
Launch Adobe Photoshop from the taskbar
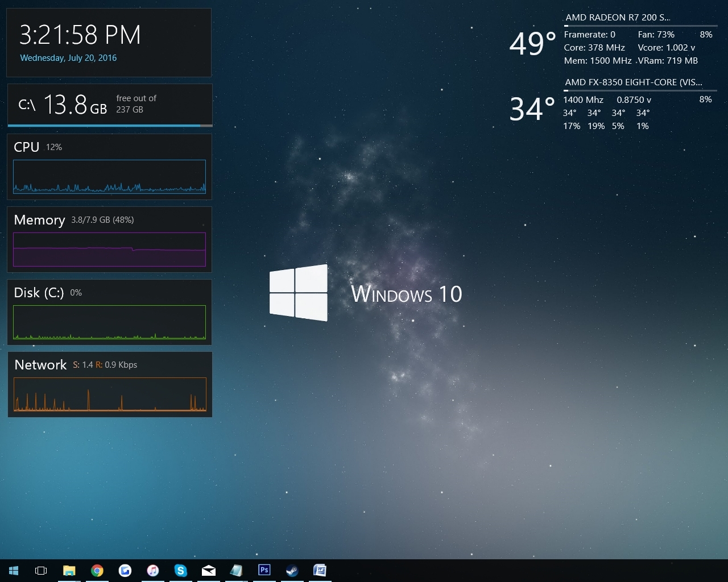[264, 570]
